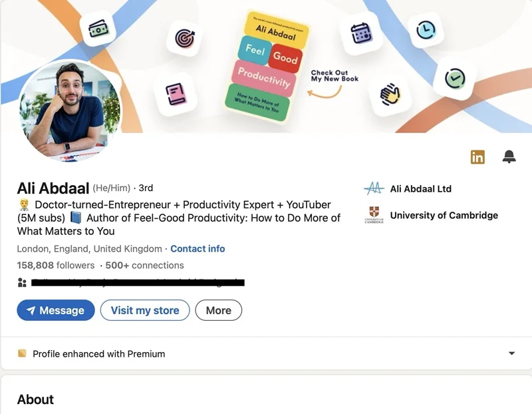The width and height of the screenshot is (532, 414).
Task: Click the gold LinkedIn Premium badge icon
Action: tap(477, 157)
